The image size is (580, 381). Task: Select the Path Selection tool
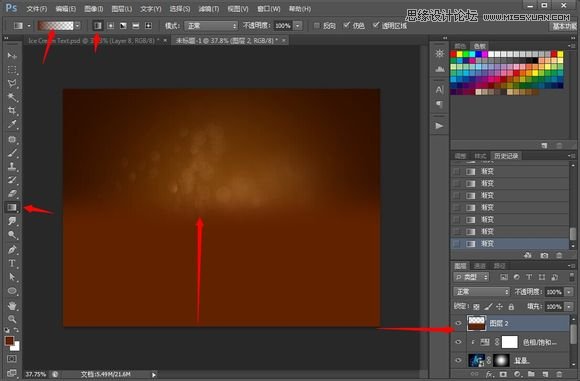(12, 277)
